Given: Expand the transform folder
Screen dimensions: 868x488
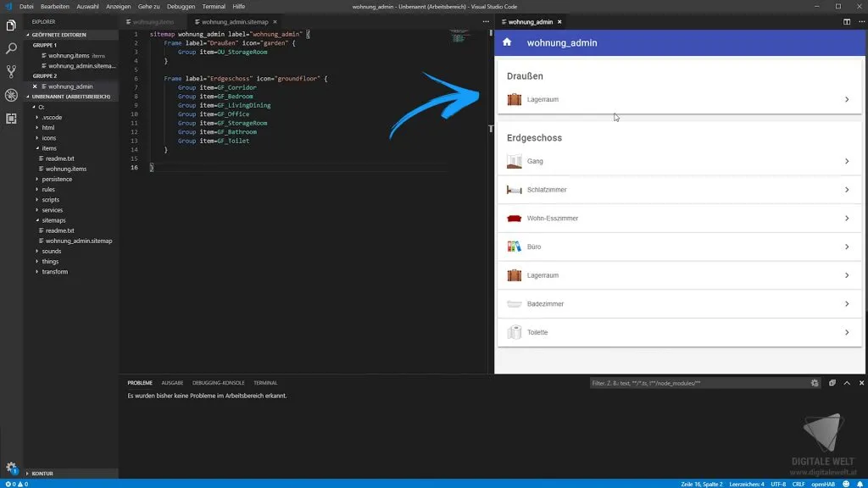Looking at the screenshot, I should pyautogui.click(x=55, y=272).
